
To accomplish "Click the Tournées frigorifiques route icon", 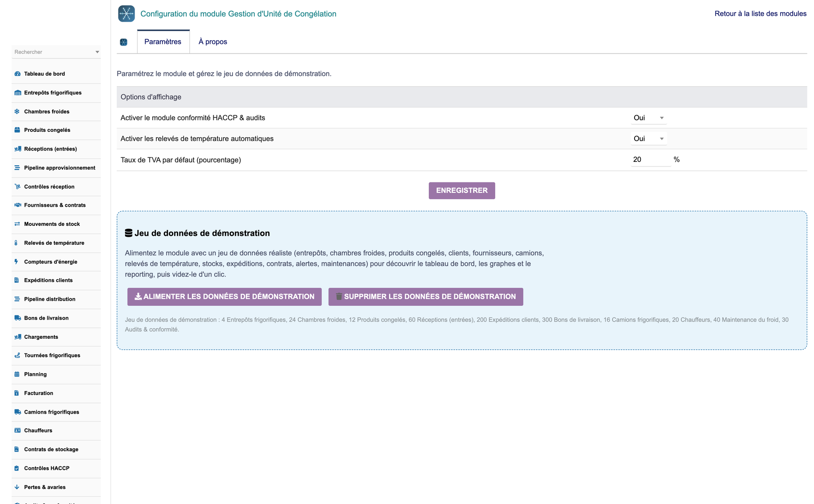I will 17,356.
